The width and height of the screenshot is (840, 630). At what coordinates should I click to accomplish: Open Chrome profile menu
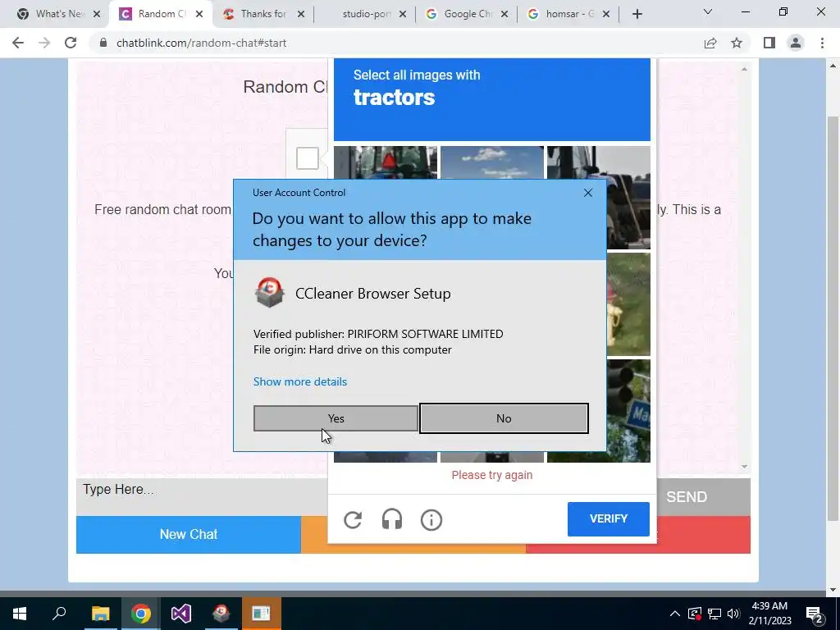[796, 43]
